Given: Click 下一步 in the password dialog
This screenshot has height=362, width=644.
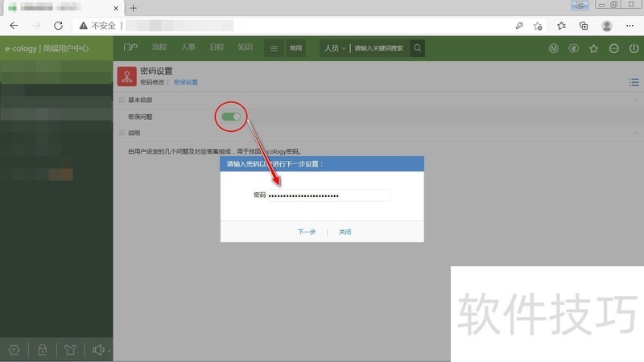Looking at the screenshot, I should point(307,232).
